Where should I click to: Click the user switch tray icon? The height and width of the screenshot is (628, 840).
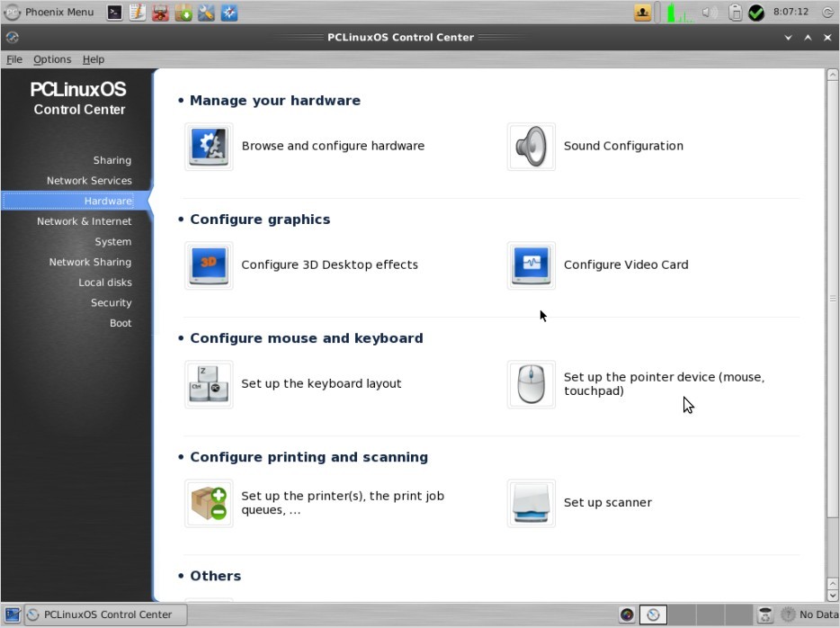click(x=642, y=13)
